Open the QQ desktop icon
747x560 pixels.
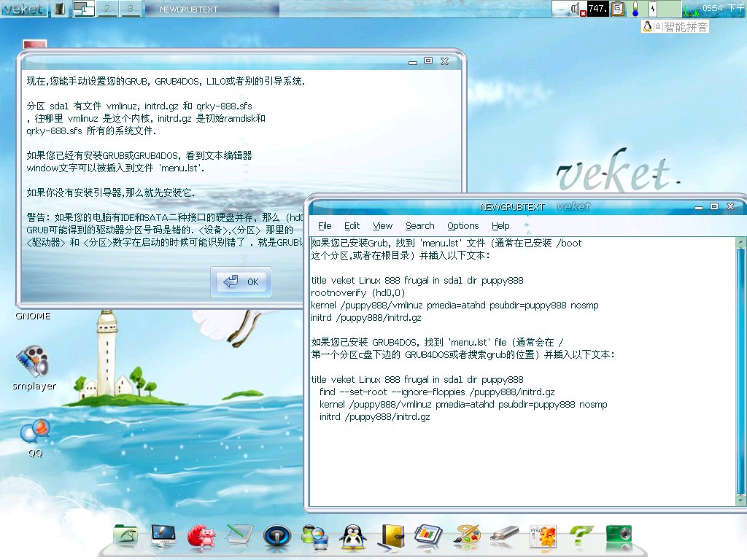coord(35,437)
